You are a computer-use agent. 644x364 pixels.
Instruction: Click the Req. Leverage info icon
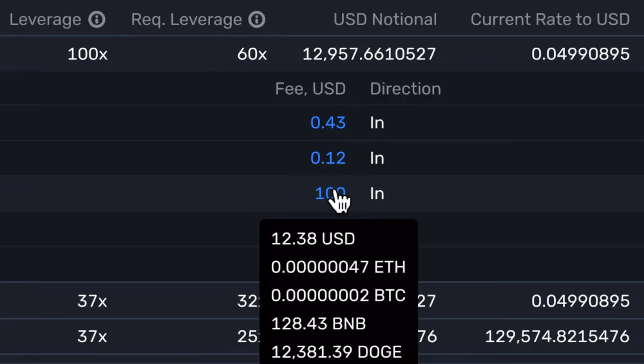point(257,19)
